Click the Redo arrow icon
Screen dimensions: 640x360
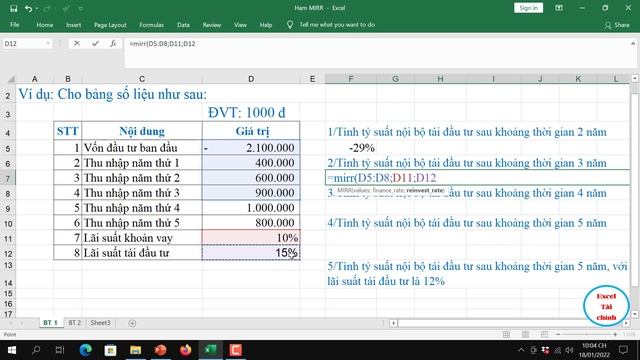tap(47, 8)
